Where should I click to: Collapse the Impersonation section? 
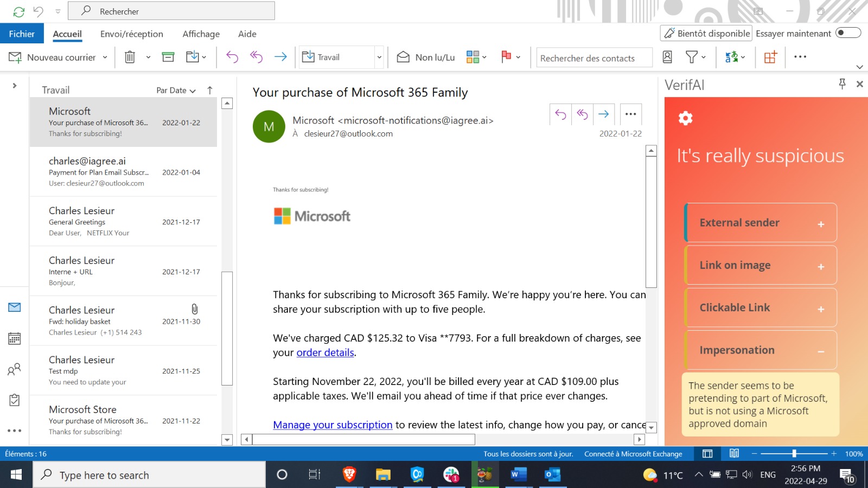tap(761, 350)
